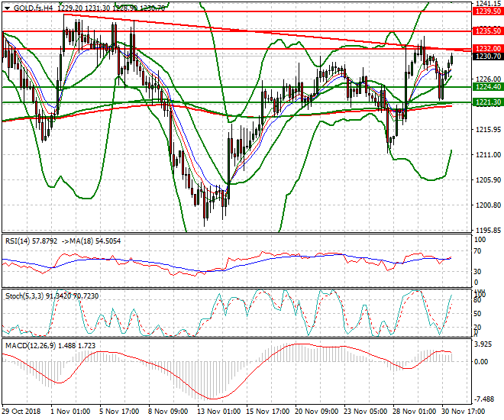Select the 23 Nov 05:00 time label
504x420 pixels.
click(x=366, y=412)
